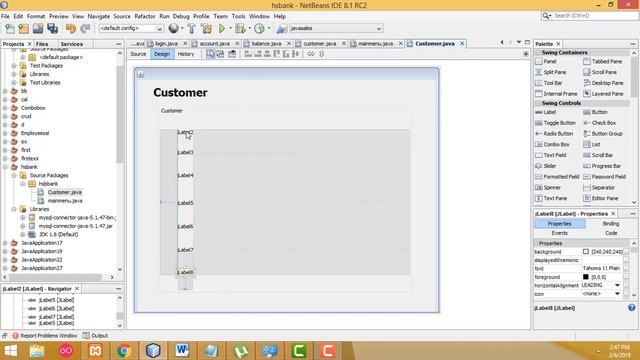Click the Change Horizontal Resizability icon
The image size is (640, 360).
click(x=311, y=54)
